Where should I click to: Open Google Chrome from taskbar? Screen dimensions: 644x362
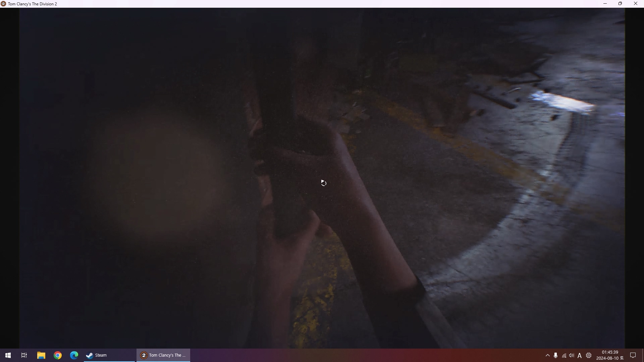pos(58,355)
